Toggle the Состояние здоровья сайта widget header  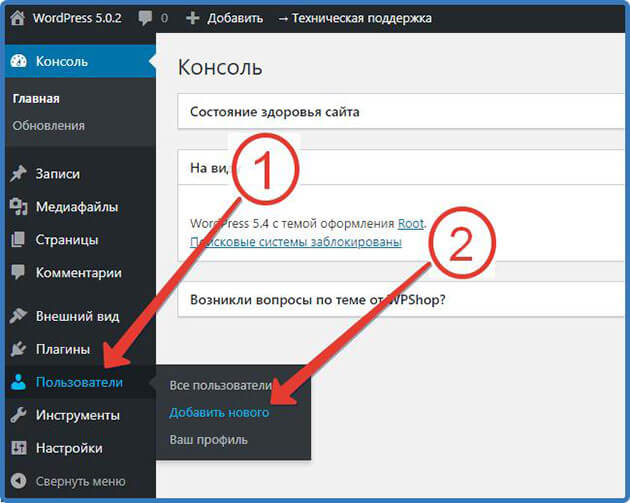401,111
